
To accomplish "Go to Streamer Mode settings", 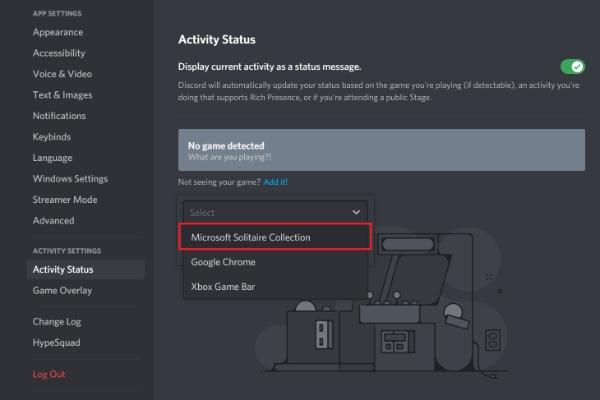I will coord(65,200).
